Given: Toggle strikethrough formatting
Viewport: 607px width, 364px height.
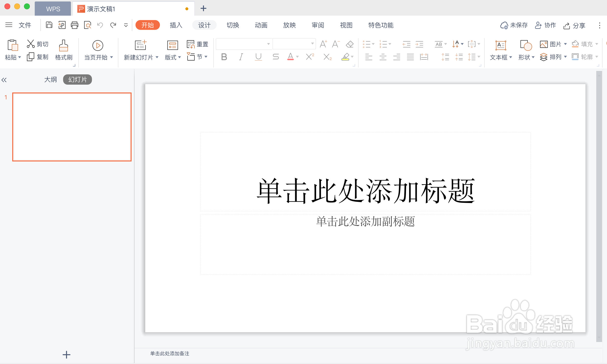Looking at the screenshot, I should click(276, 57).
